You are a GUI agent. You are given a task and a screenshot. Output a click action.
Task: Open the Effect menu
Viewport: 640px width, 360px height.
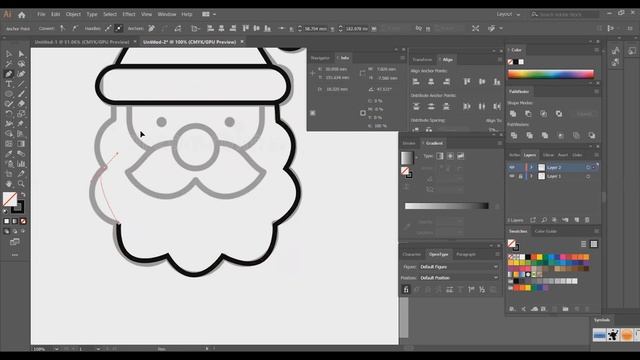[129, 14]
